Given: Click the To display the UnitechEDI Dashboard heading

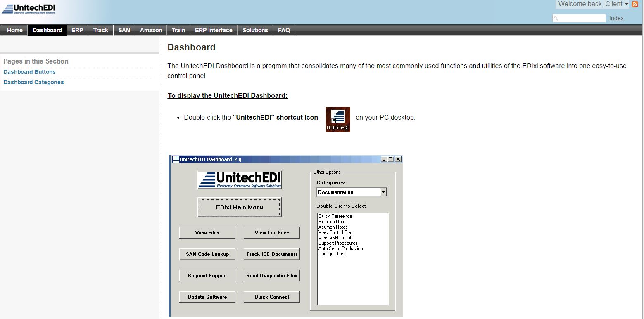Looking at the screenshot, I should [228, 95].
